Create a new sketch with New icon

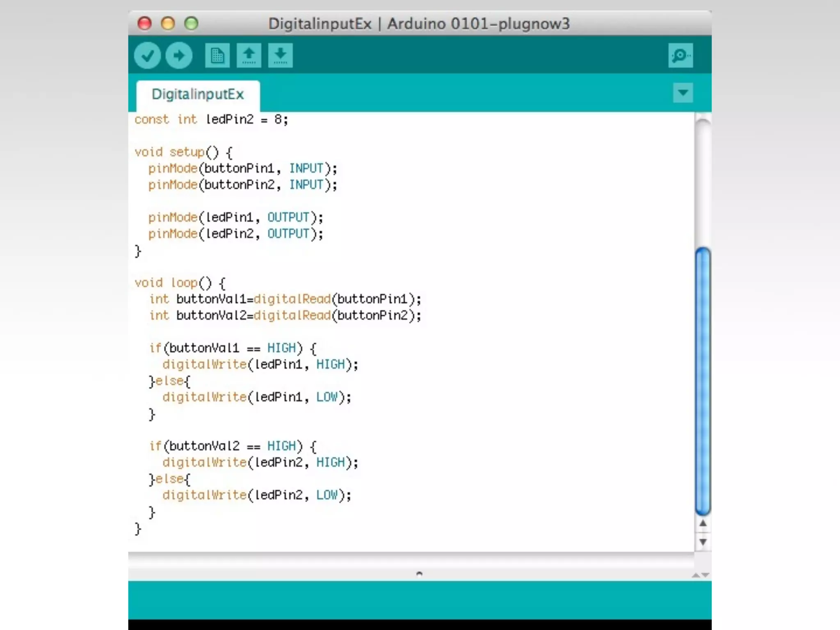(217, 55)
